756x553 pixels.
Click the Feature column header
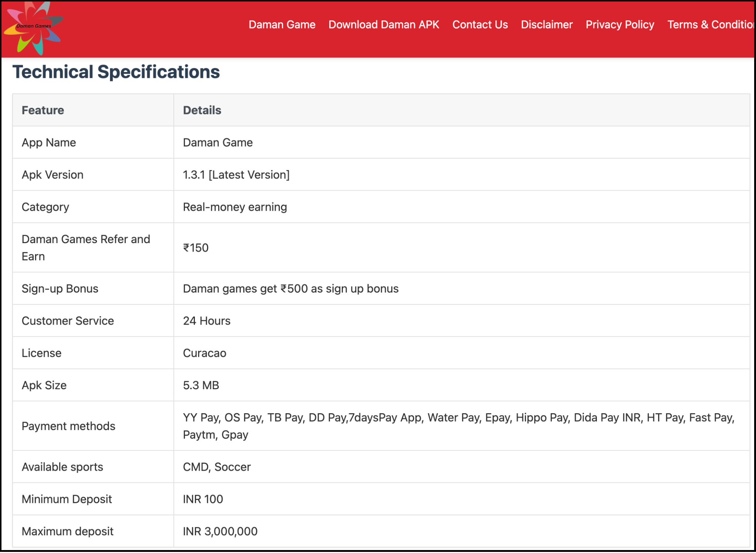tap(43, 110)
